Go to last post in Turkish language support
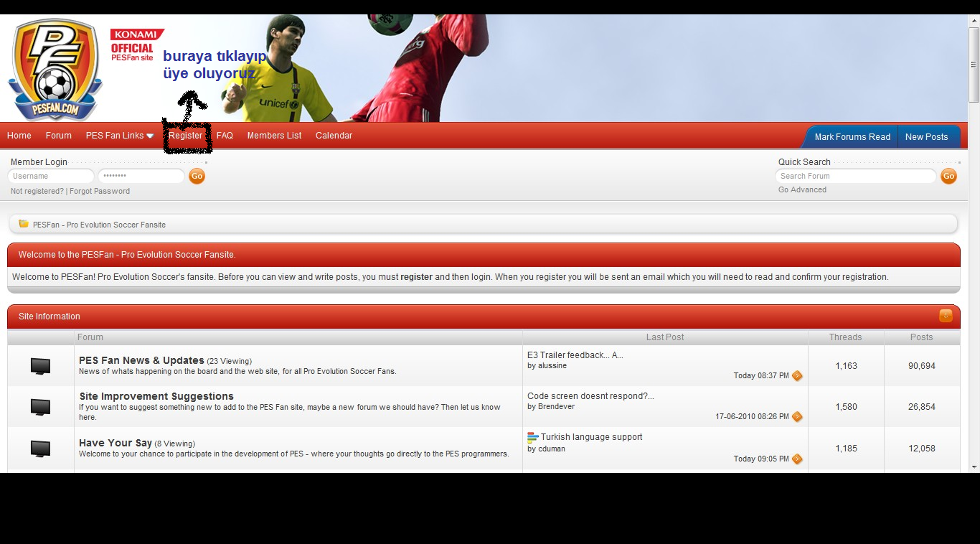The height and width of the screenshot is (544, 980). click(797, 459)
